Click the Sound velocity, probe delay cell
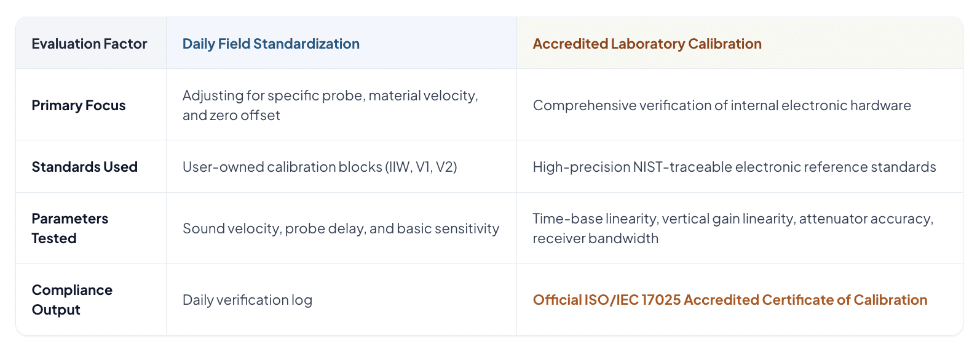Screen dimensions: 980x346 341,228
